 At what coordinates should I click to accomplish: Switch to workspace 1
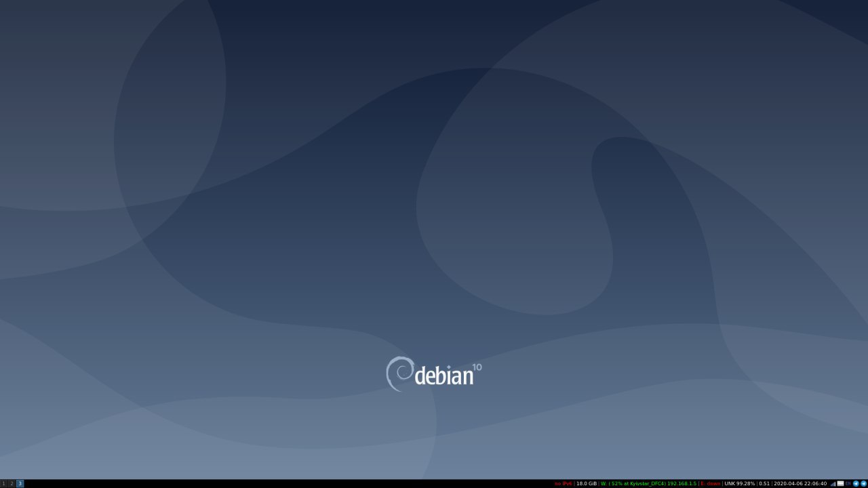tap(3, 484)
